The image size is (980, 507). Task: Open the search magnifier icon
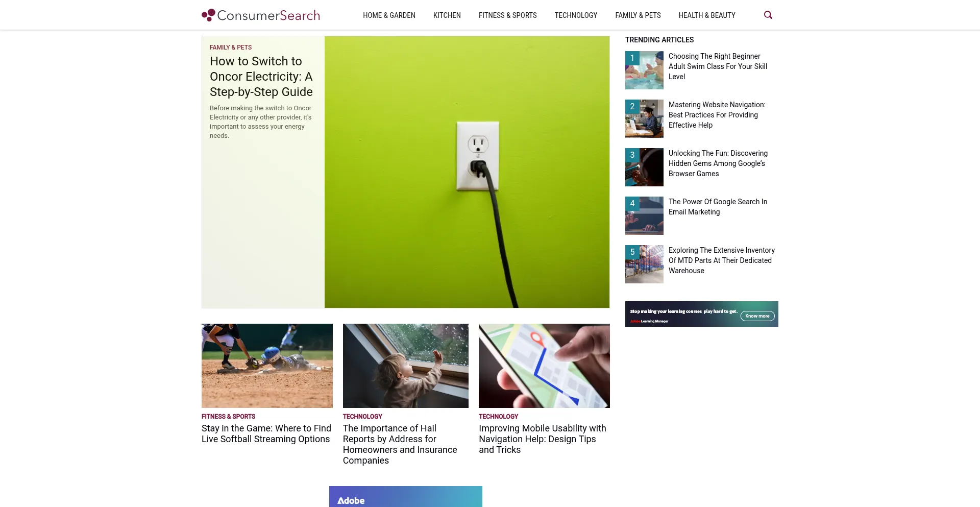click(768, 15)
